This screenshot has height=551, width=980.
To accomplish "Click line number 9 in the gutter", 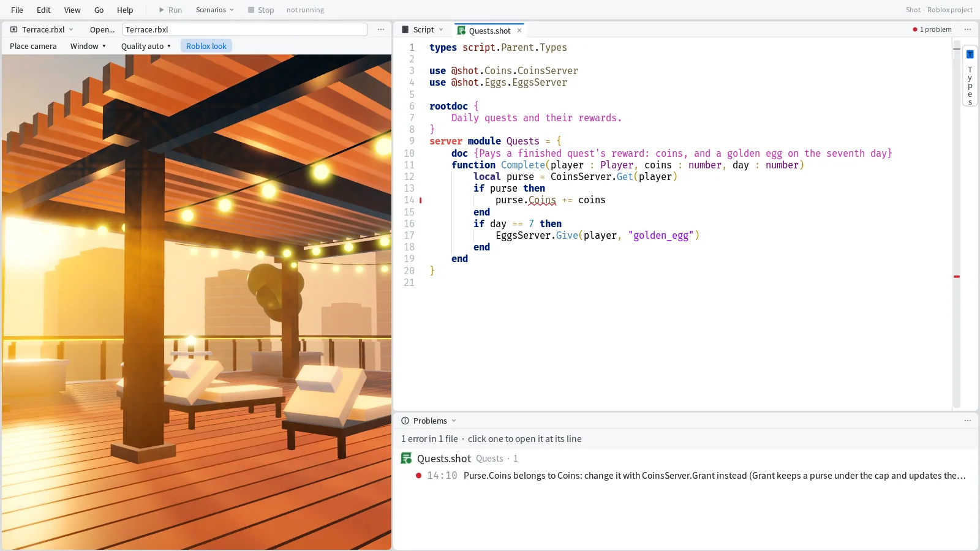I will [412, 141].
